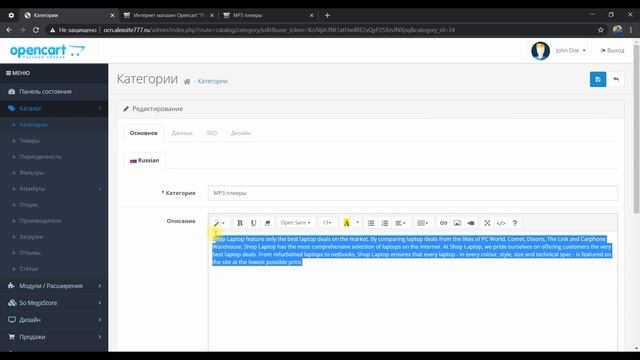Click the breadcrumb home icon
This screenshot has width=640, height=360.
coord(187,82)
